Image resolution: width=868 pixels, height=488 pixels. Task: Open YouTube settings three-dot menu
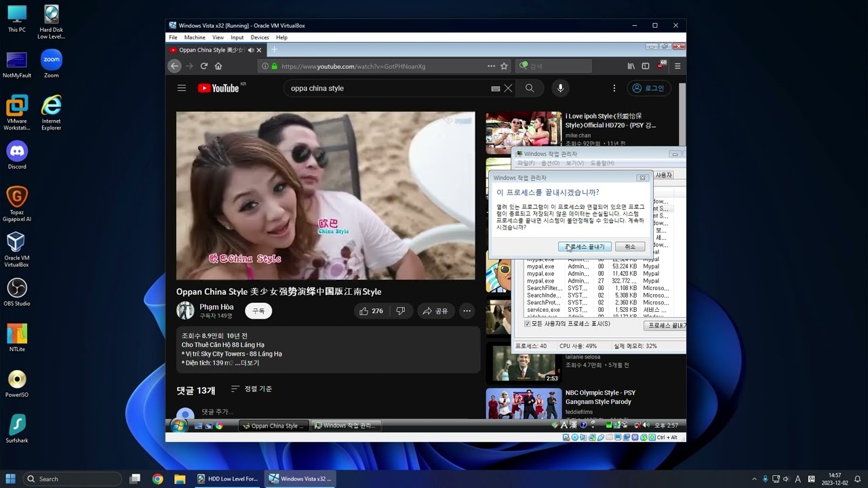pyautogui.click(x=614, y=88)
